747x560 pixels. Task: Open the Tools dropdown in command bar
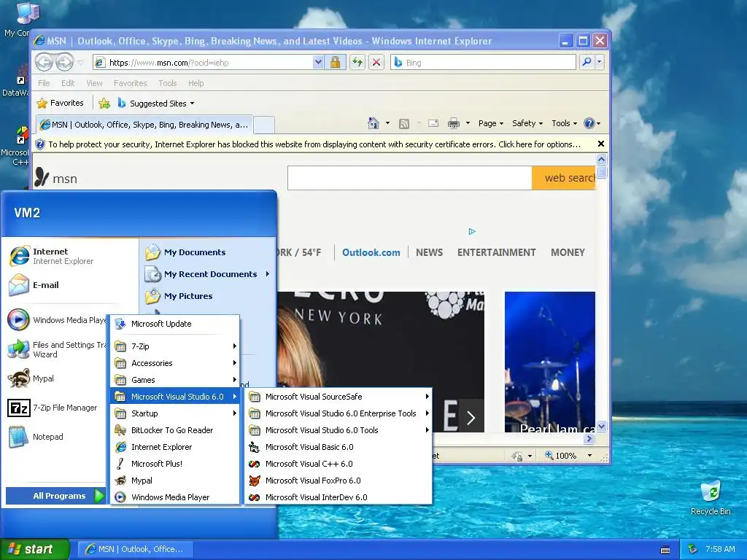[564, 123]
